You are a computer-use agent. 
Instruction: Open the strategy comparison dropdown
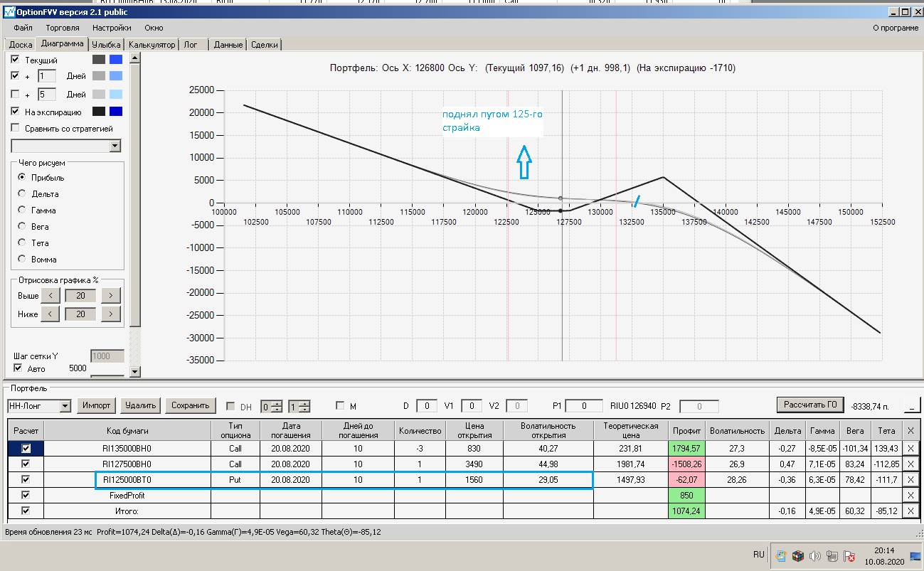115,146
